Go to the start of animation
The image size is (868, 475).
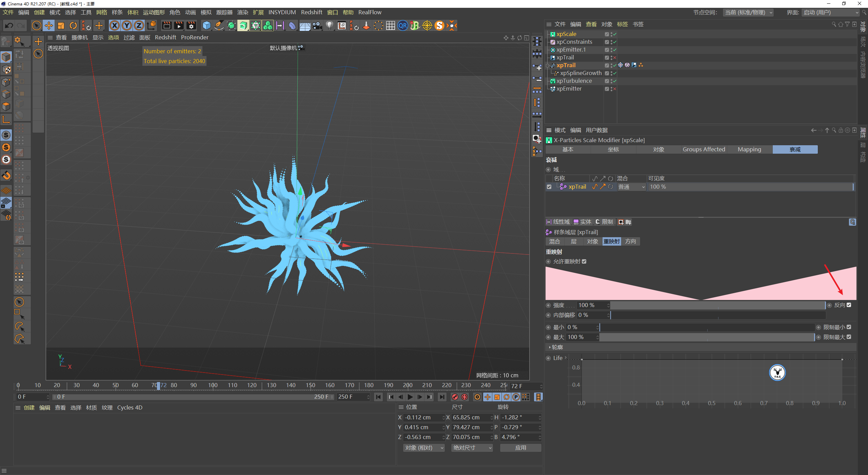click(x=378, y=397)
